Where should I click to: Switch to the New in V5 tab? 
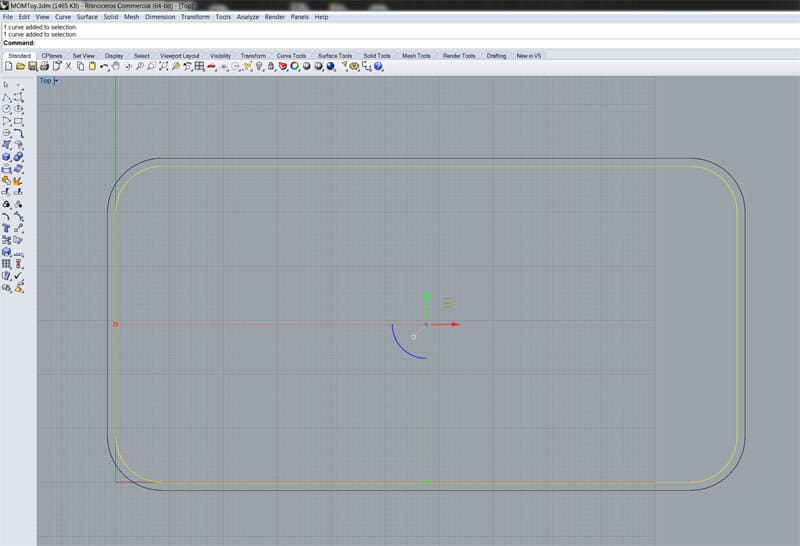529,56
